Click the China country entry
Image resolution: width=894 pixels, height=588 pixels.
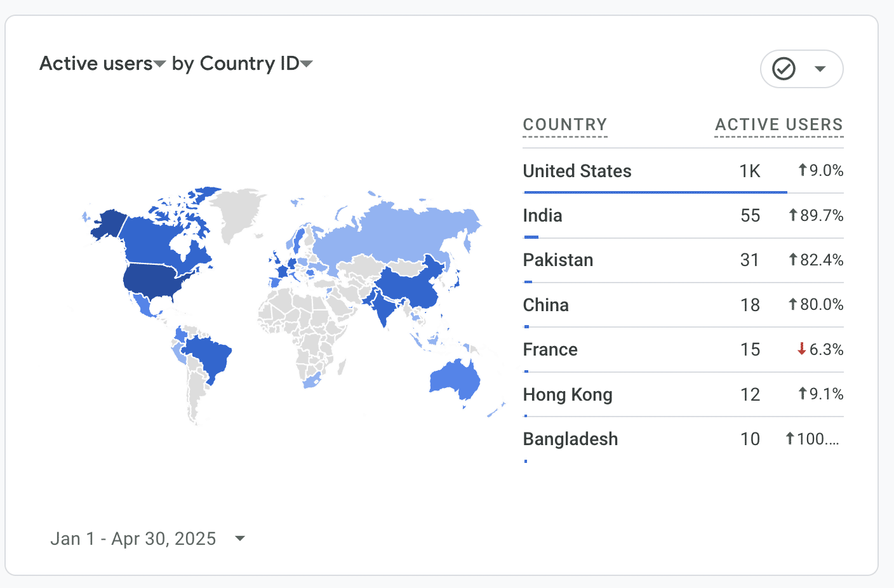click(x=546, y=305)
